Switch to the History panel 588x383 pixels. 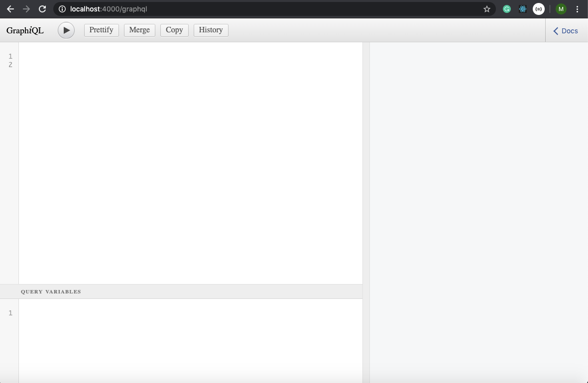point(211,30)
